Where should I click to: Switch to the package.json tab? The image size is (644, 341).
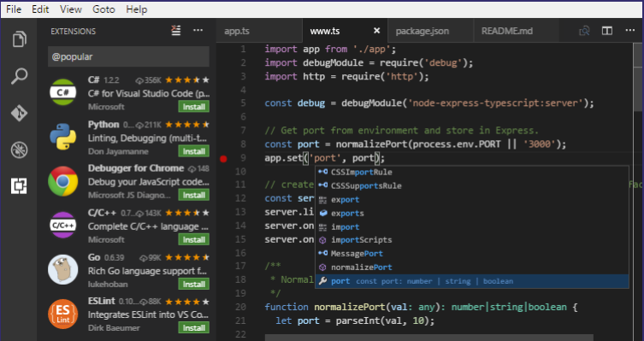[x=422, y=31]
